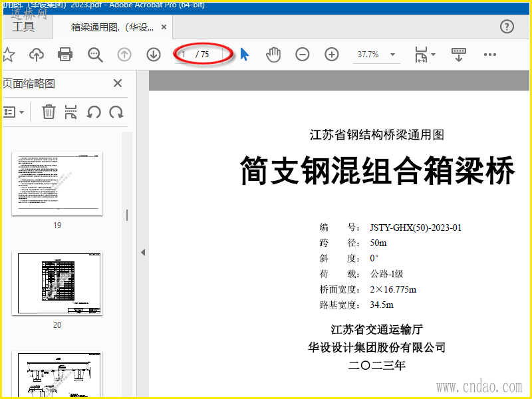Screen dimensions: 532x399
Task: Activate the hand pan tool
Action: tap(273, 55)
